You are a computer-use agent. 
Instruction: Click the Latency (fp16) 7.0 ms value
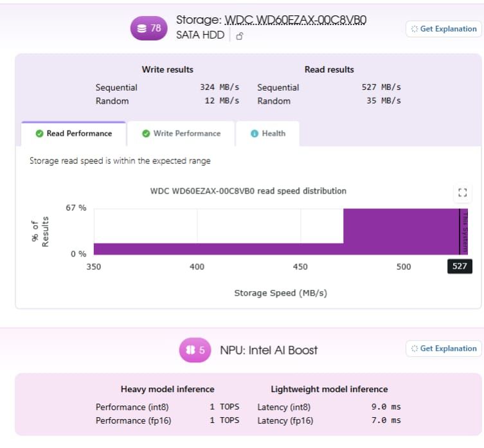pyautogui.click(x=386, y=420)
